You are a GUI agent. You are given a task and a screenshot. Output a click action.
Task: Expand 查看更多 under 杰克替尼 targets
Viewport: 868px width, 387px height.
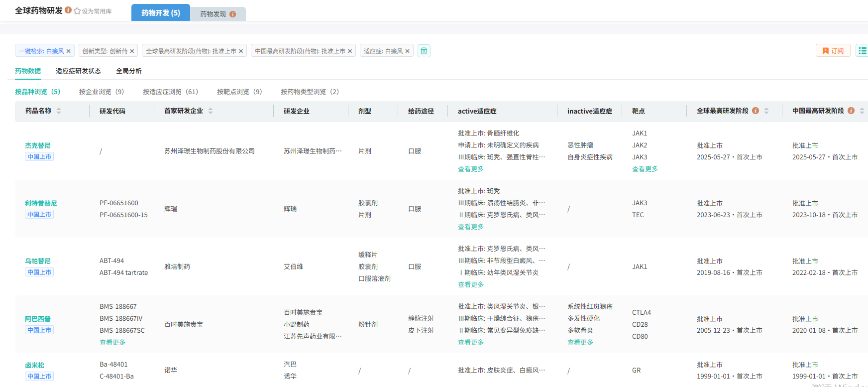(645, 169)
